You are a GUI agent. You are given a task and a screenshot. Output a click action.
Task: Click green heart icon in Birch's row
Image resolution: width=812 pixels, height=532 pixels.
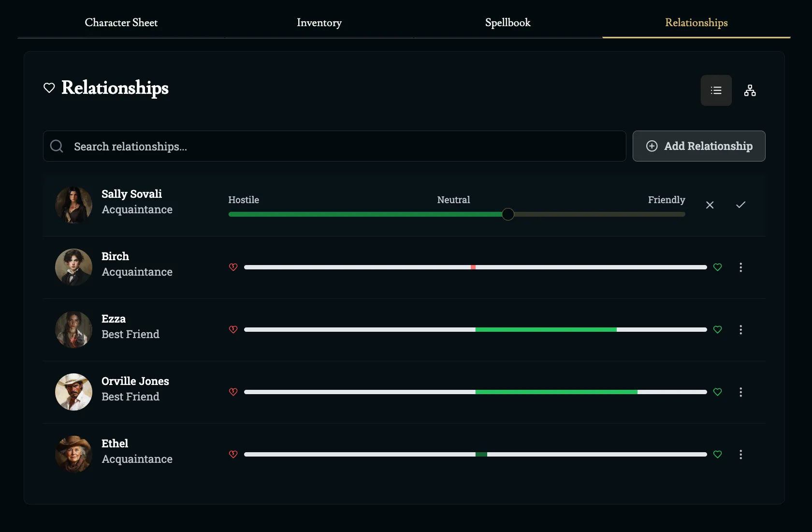[717, 267]
